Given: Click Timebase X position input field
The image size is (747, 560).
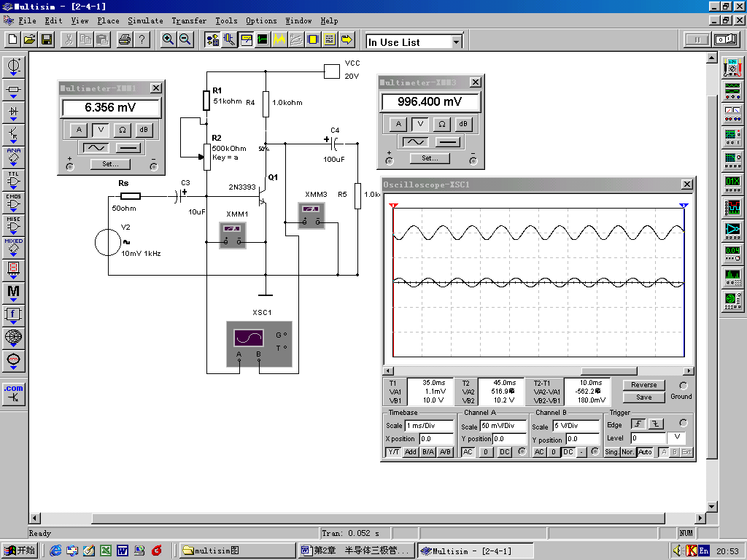Looking at the screenshot, I should 436,438.
